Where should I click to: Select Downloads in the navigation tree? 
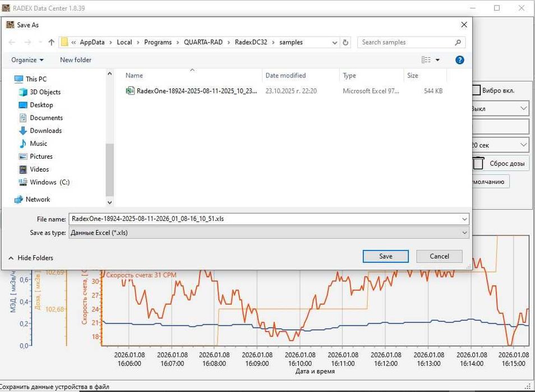[x=46, y=131]
